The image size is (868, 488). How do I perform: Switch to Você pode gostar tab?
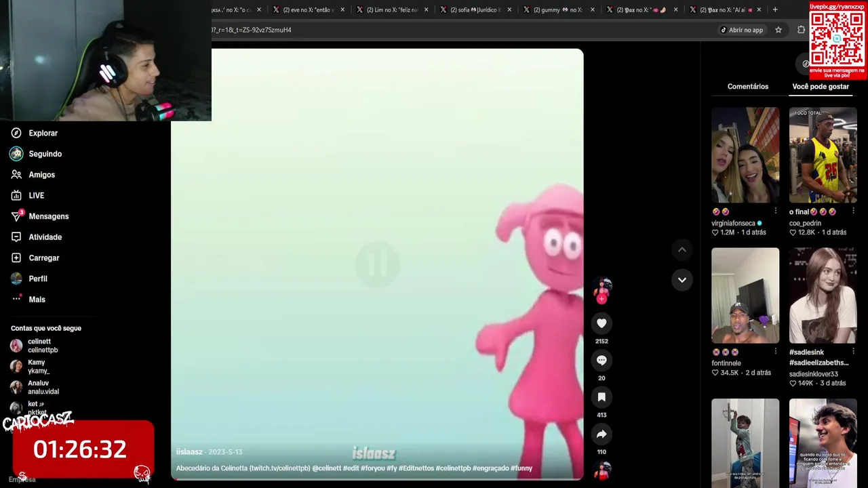coord(821,87)
